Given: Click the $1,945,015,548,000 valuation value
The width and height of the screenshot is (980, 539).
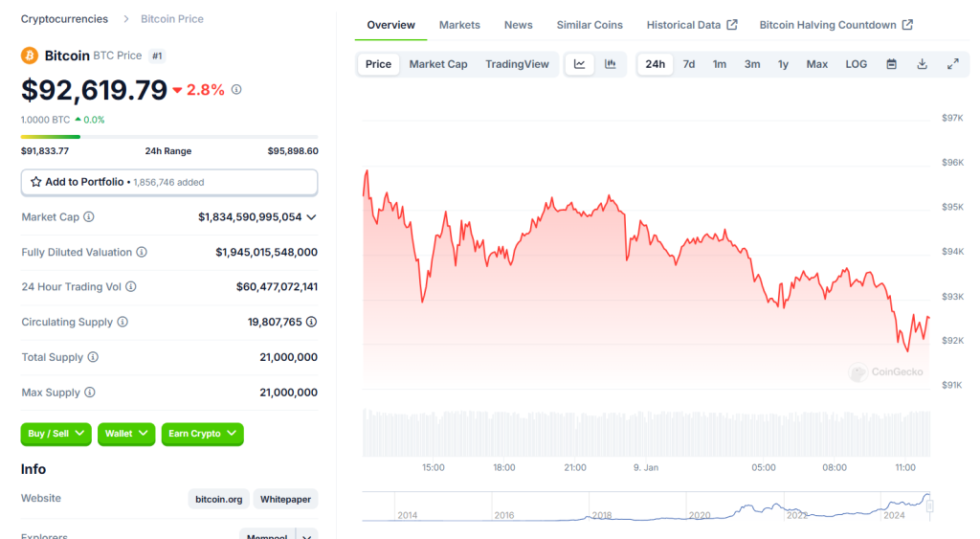Looking at the screenshot, I should click(266, 252).
